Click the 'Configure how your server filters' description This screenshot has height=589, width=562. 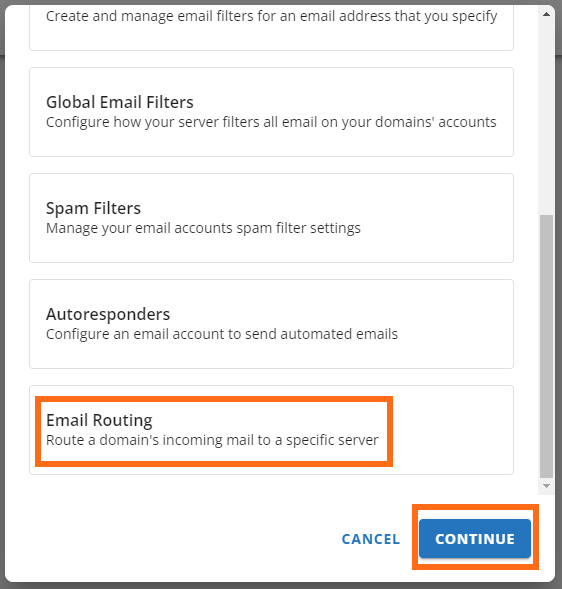point(271,122)
